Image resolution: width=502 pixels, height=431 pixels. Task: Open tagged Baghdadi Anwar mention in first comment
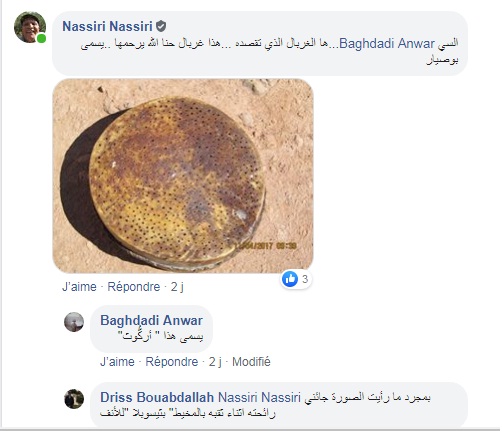tap(387, 44)
